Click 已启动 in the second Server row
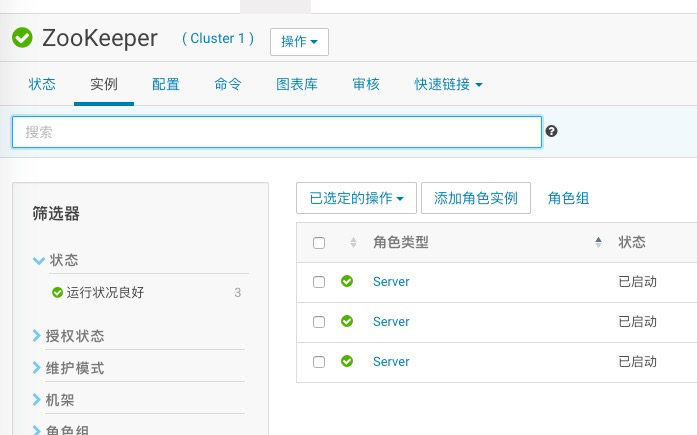 tap(637, 322)
